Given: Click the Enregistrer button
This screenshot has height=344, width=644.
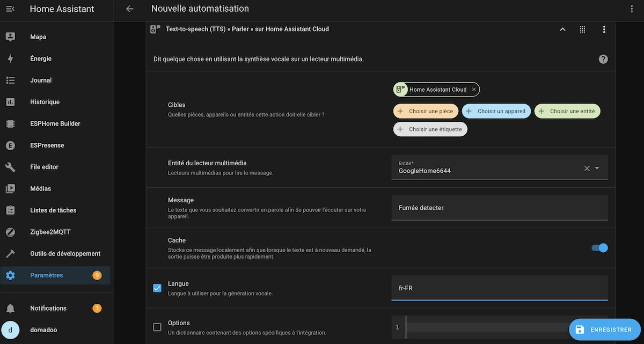Looking at the screenshot, I should (605, 329).
